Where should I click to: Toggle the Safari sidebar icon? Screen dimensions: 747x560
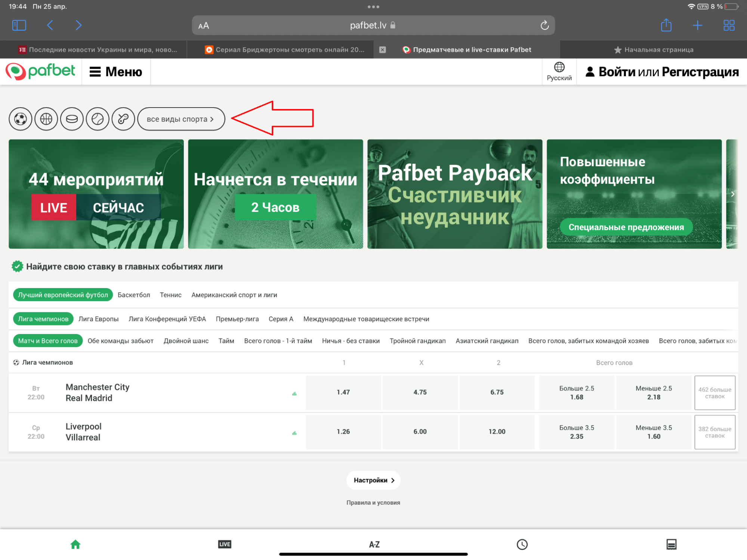point(19,25)
